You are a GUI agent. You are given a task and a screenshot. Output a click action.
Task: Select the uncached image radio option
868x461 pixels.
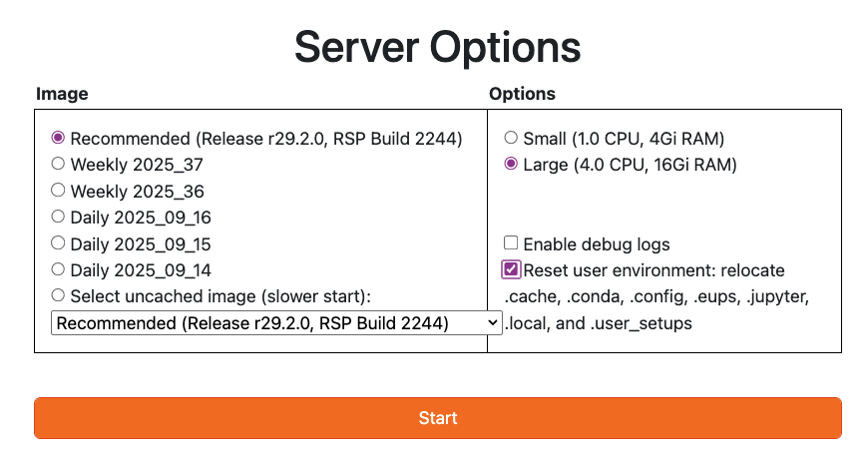(58, 295)
